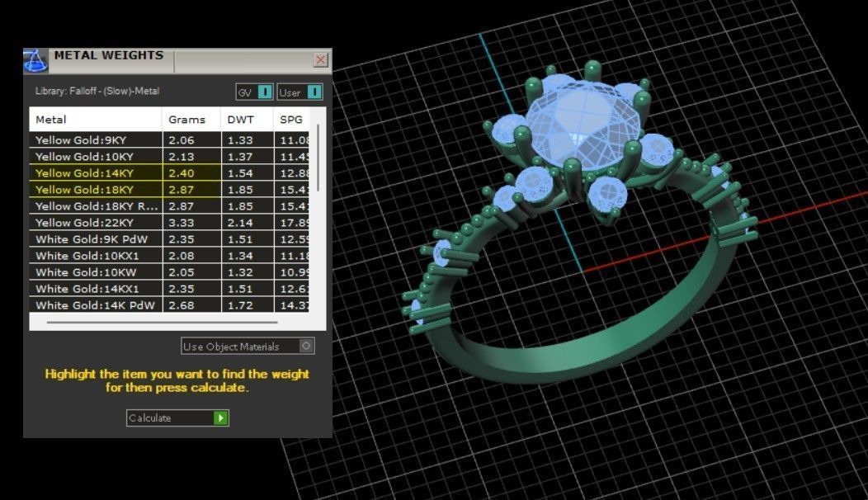Click the 2.40 grams value for 14KY

(x=182, y=173)
